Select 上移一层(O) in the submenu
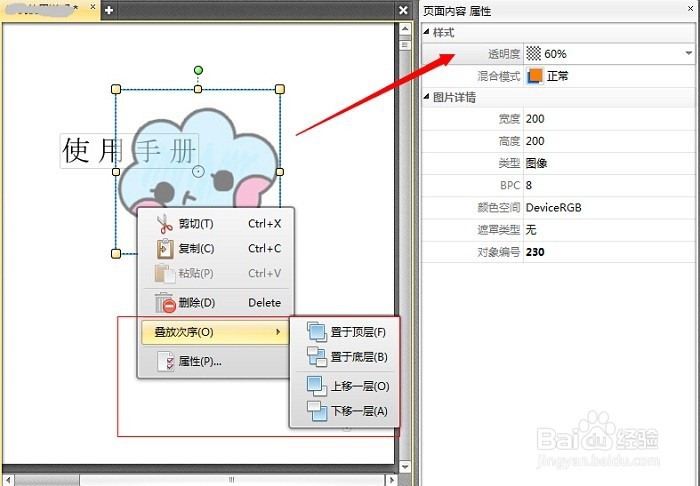 345,386
